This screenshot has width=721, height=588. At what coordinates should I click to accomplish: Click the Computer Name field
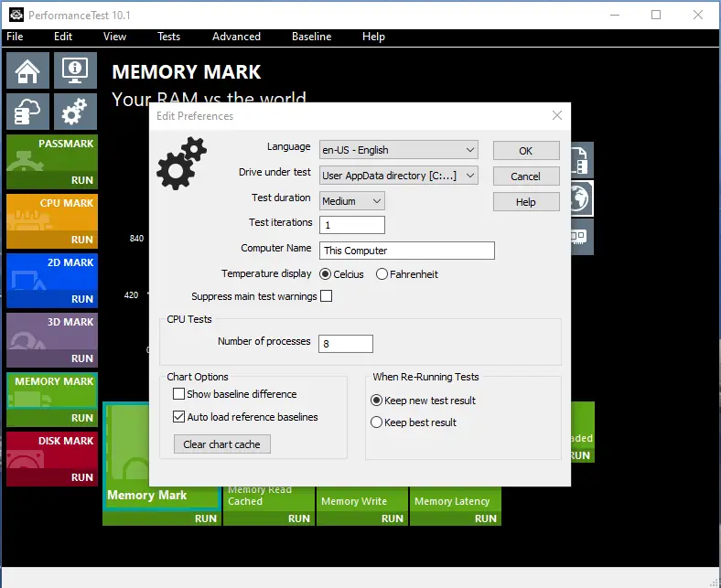coord(407,251)
